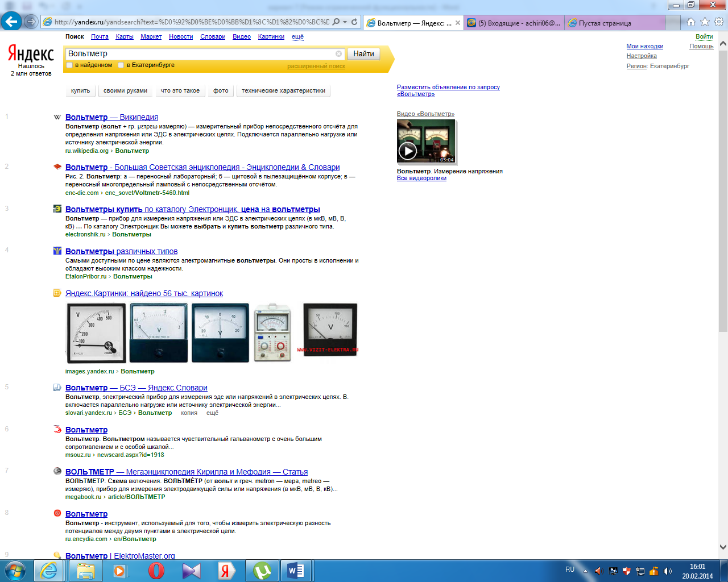Open the Вольтметр — Википедия result
The height and width of the screenshot is (582, 728).
pyautogui.click(x=111, y=117)
